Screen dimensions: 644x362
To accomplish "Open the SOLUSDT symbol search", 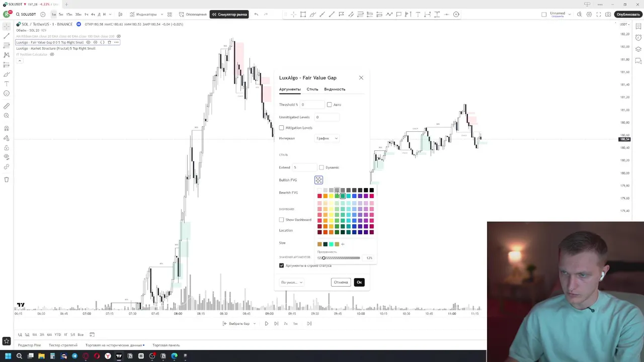I will point(26,14).
